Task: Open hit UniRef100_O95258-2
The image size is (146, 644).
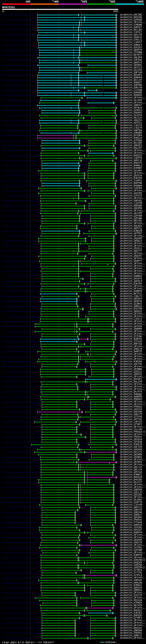Action: click(133, 567)
